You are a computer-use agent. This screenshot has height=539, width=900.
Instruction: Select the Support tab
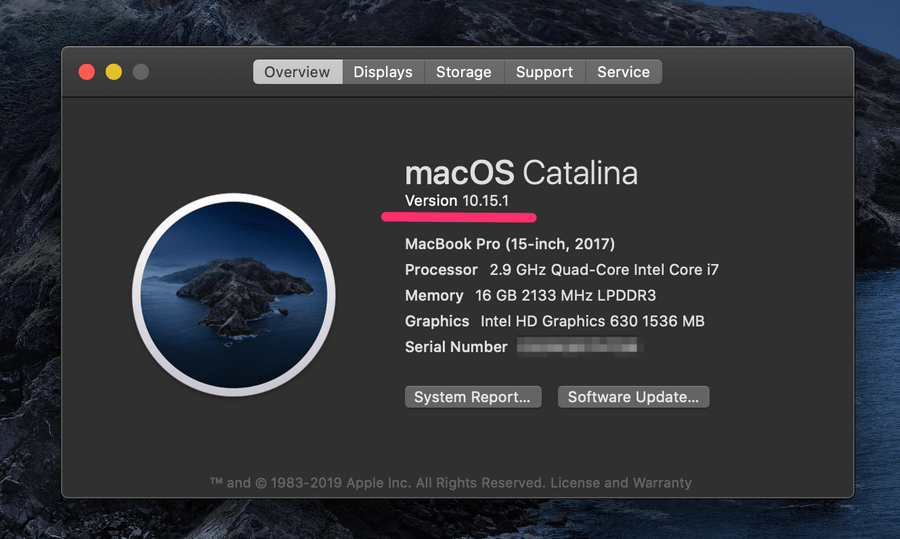(544, 72)
